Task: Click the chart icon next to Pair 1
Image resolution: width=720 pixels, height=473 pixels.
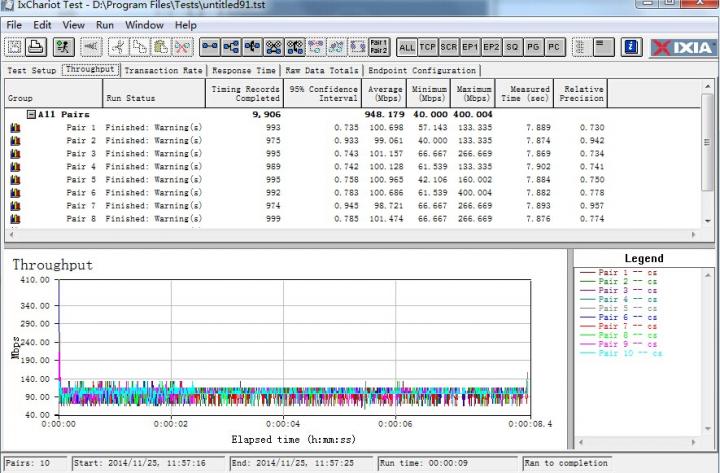Action: (x=15, y=128)
